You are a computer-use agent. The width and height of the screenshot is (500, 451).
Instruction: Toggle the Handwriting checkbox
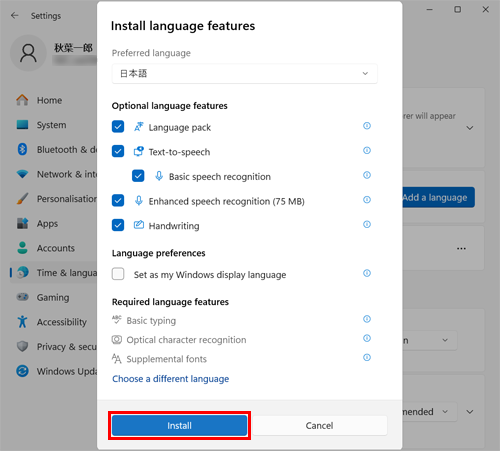(x=118, y=225)
